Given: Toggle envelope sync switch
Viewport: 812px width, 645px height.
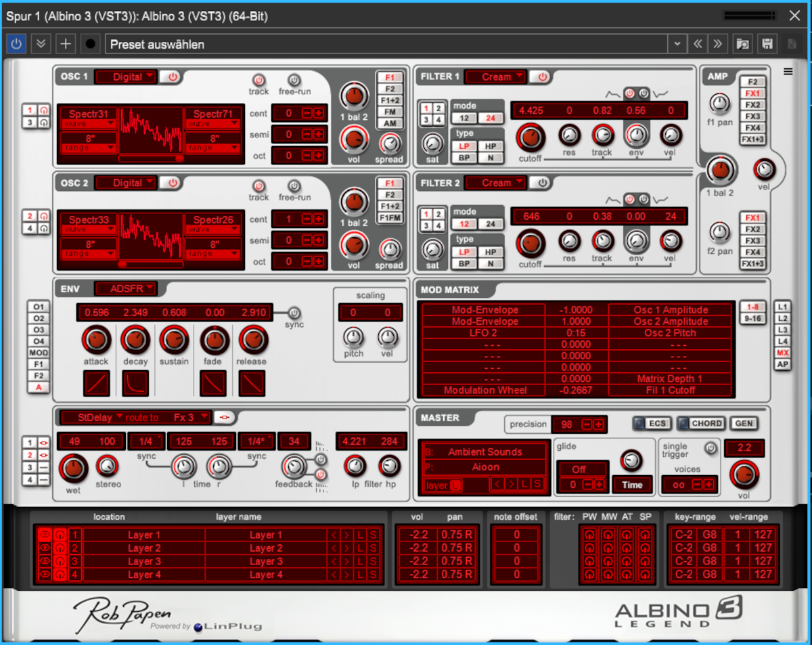Looking at the screenshot, I should (x=294, y=313).
